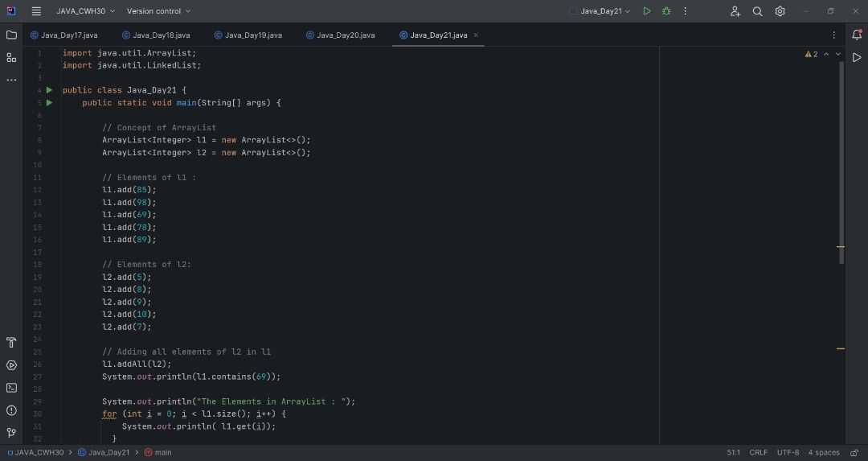Open UTF-8 file encoding selector

(788, 453)
